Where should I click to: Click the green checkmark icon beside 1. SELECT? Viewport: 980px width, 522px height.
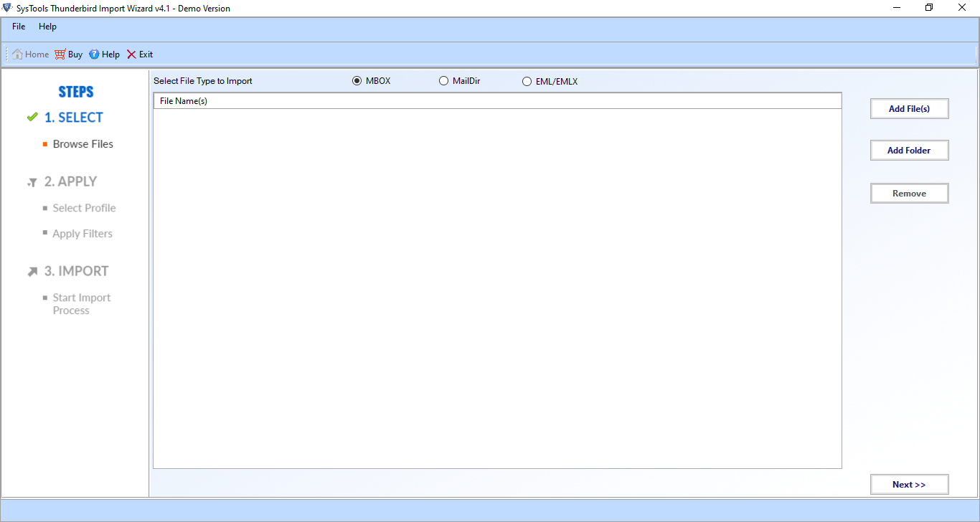[x=32, y=118]
